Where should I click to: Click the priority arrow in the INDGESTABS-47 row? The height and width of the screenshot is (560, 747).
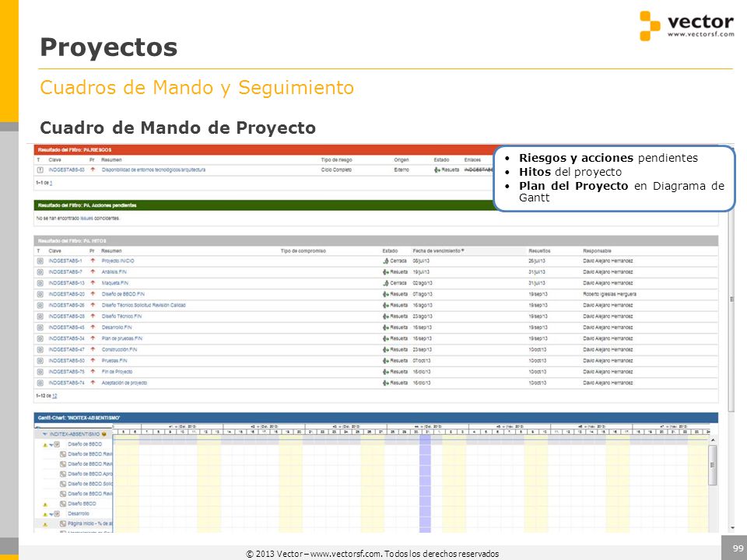click(93, 349)
